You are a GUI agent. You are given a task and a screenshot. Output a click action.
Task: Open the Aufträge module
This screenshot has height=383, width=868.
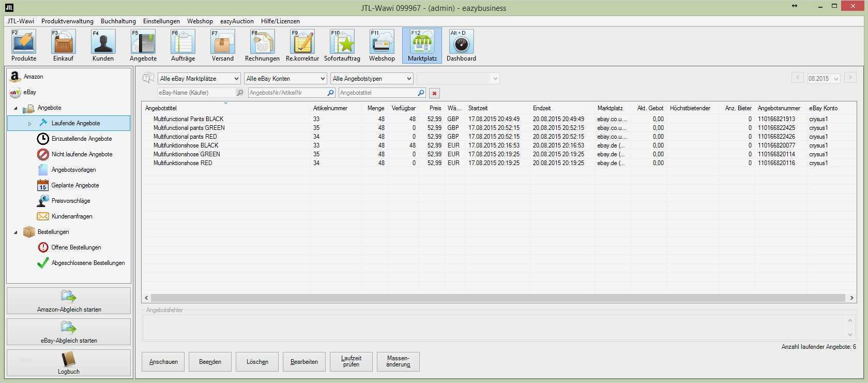point(183,46)
